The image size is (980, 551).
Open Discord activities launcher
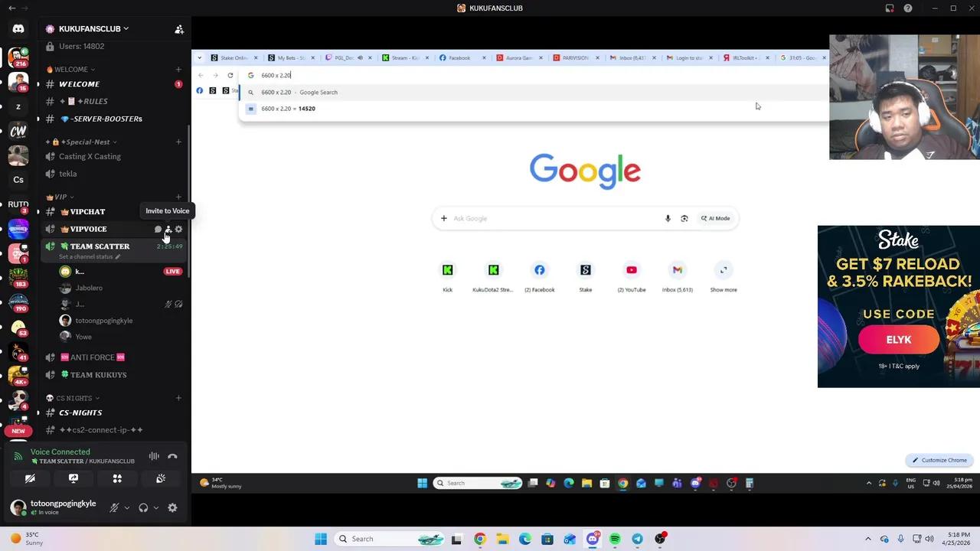(x=117, y=478)
